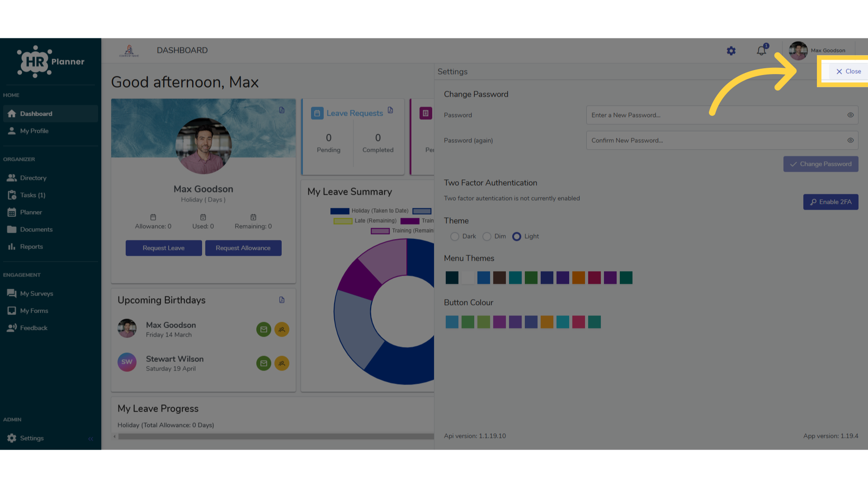Image resolution: width=868 pixels, height=488 pixels.
Task: Collapse the sidebar with double chevron
Action: coord(90,439)
